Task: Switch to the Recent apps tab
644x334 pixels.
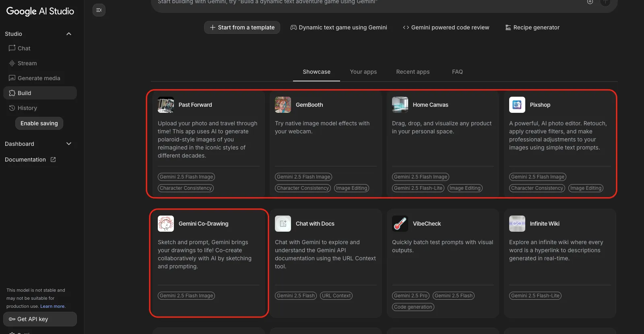Action: tap(413, 72)
